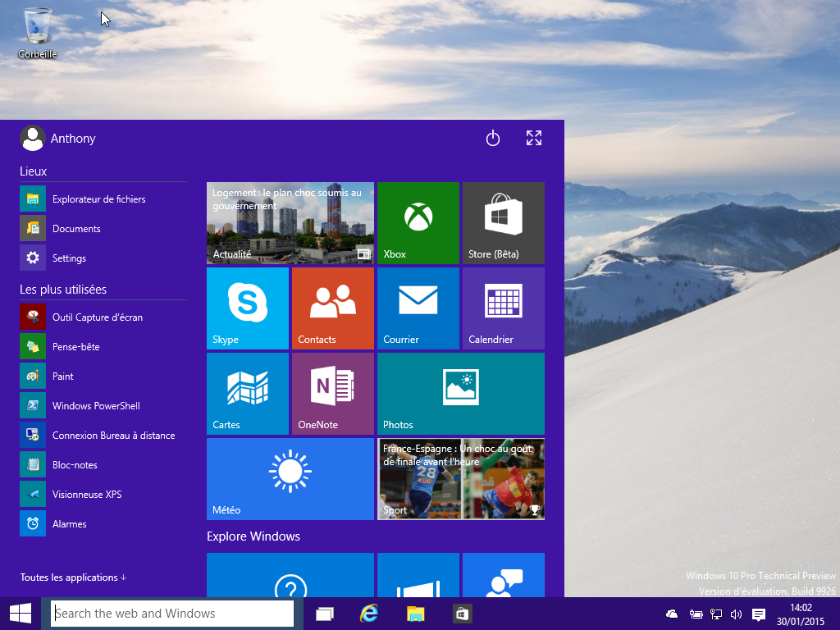
Task: Open the Contacts tile
Action: click(332, 308)
